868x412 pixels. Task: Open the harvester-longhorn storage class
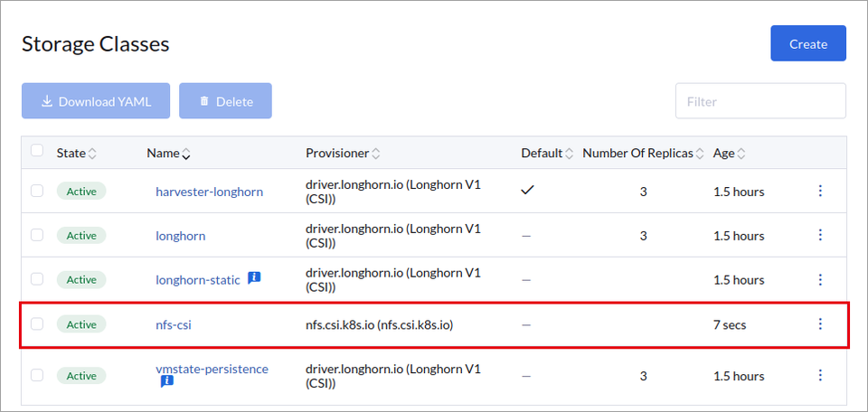coord(209,192)
